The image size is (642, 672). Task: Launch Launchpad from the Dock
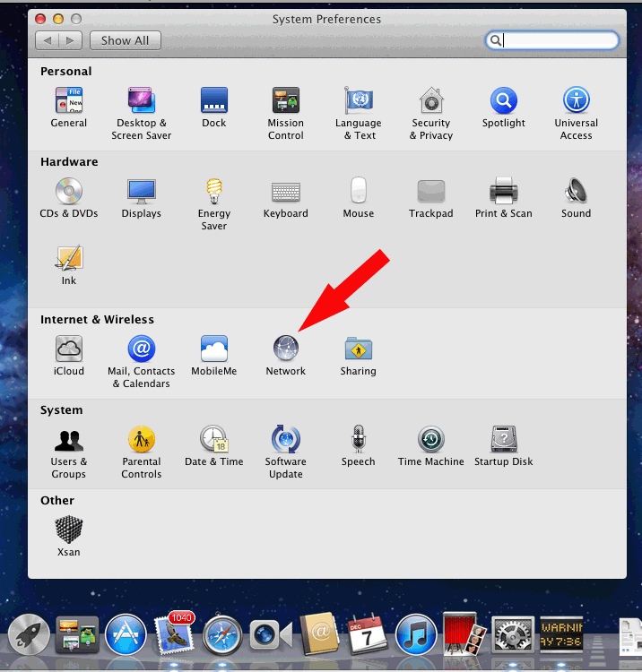click(29, 635)
